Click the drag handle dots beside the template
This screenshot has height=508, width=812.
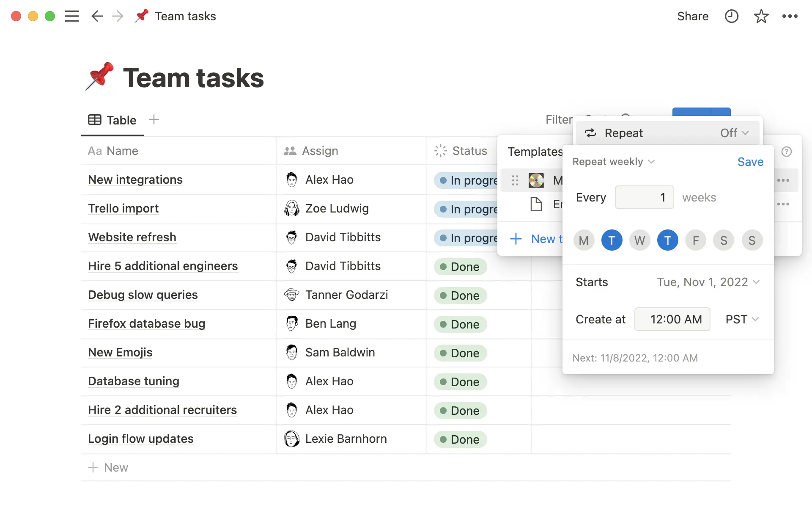[x=515, y=180]
